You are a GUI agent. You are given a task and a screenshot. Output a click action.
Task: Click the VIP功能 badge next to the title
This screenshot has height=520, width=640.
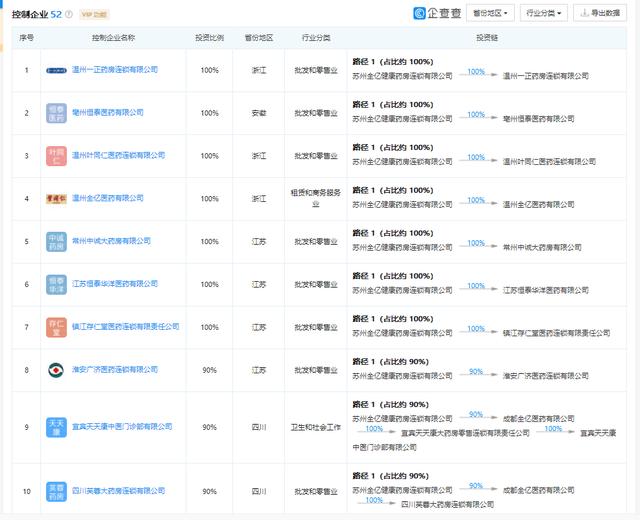(94, 14)
